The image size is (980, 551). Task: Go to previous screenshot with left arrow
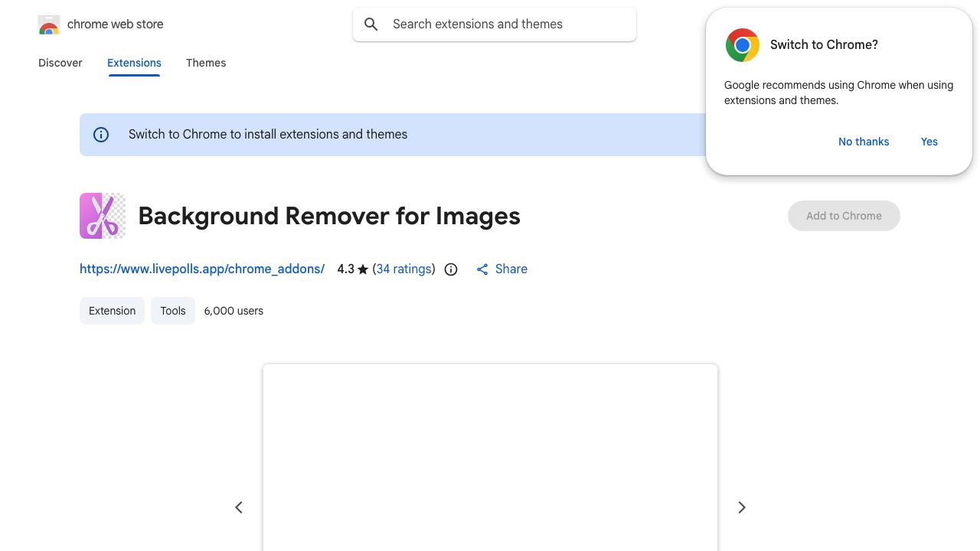tap(239, 507)
